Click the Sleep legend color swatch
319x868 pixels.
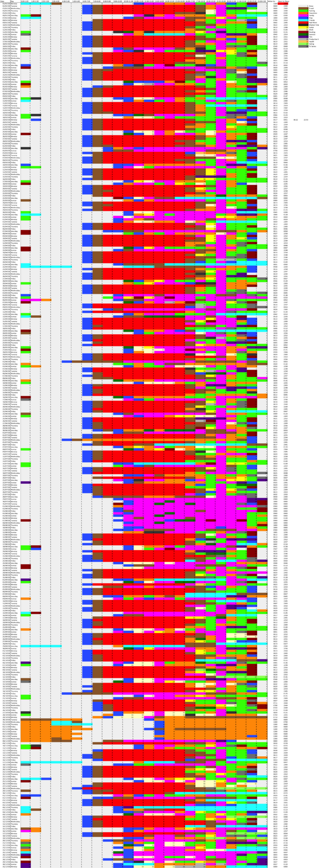coord(303,6)
